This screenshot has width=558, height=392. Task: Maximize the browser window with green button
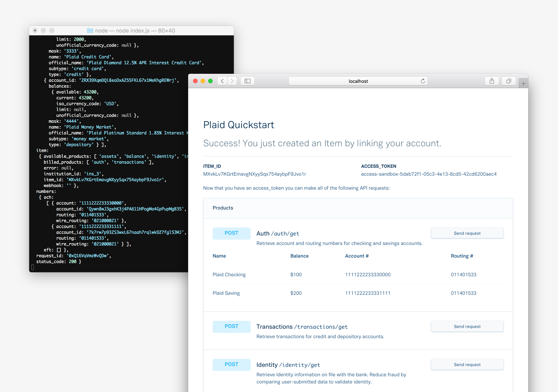coord(210,81)
